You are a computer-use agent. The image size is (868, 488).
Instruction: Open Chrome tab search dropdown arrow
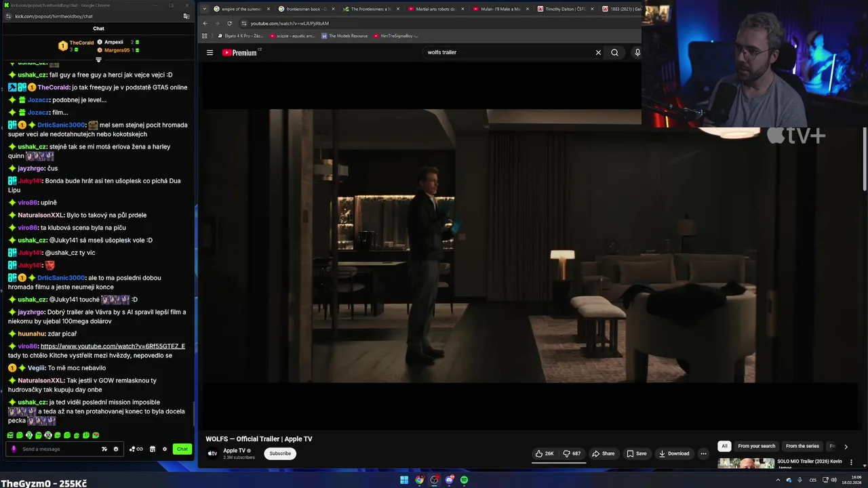point(205,9)
